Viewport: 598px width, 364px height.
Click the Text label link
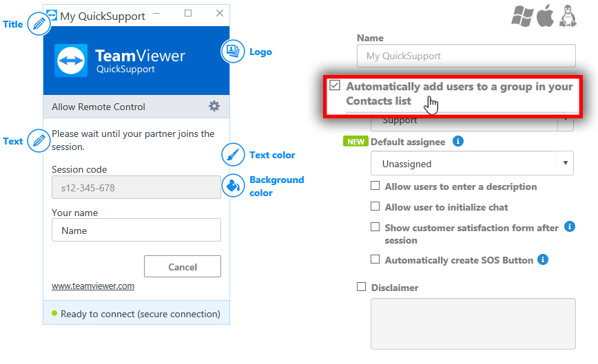tap(13, 141)
